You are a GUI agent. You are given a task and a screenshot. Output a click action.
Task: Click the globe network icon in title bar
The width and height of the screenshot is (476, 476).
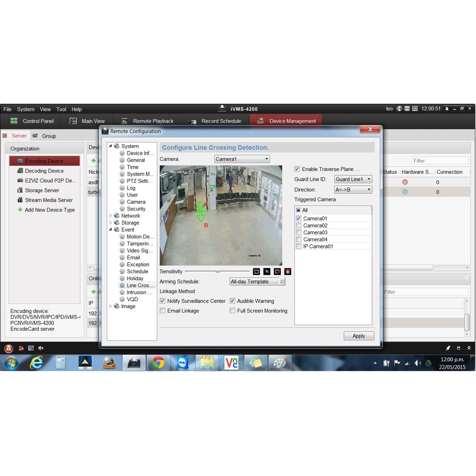pos(399,109)
